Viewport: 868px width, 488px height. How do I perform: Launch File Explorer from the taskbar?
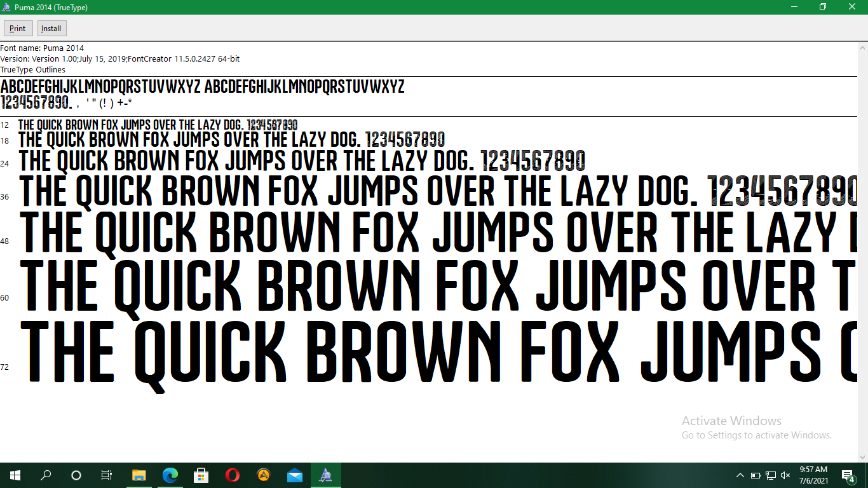click(x=139, y=475)
